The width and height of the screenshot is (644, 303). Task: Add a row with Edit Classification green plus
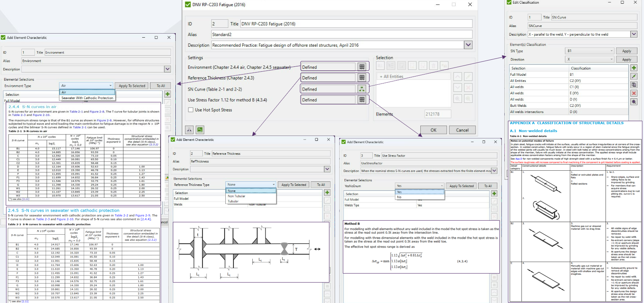click(x=634, y=68)
